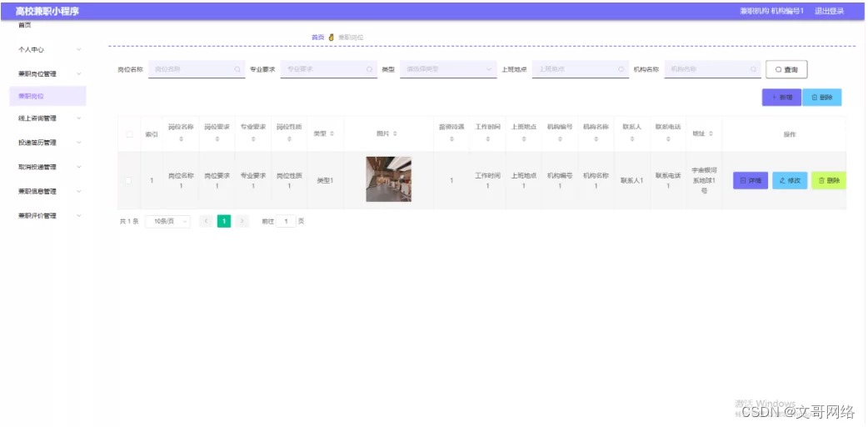The width and height of the screenshot is (868, 427).
Task: Open the 10条/页 page size dropdown
Action: click(x=167, y=221)
